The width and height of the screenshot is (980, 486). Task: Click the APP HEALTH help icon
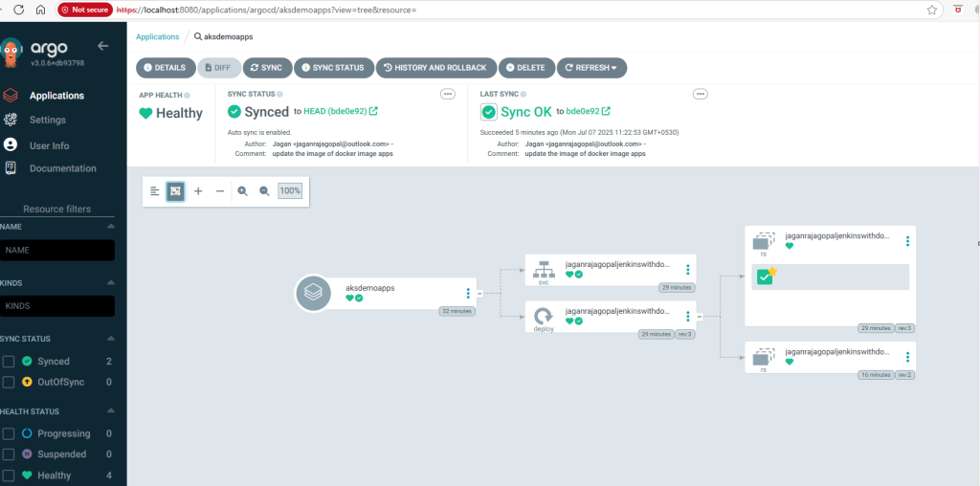click(187, 95)
